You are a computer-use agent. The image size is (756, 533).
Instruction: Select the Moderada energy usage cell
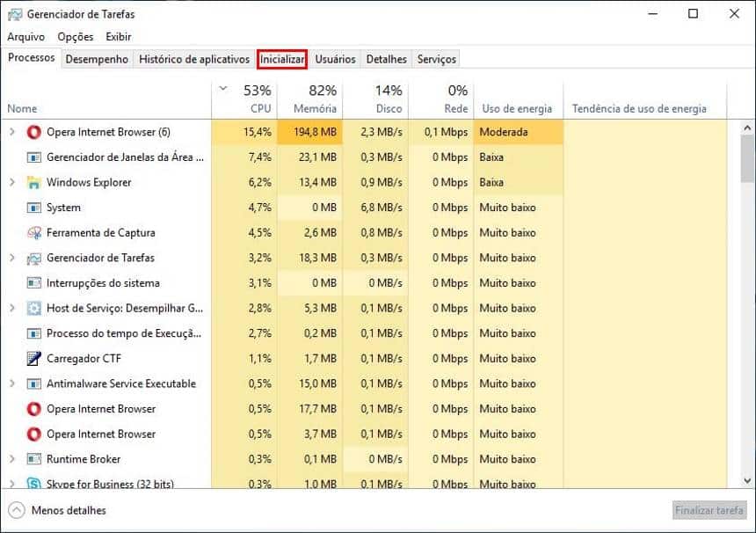[519, 132]
